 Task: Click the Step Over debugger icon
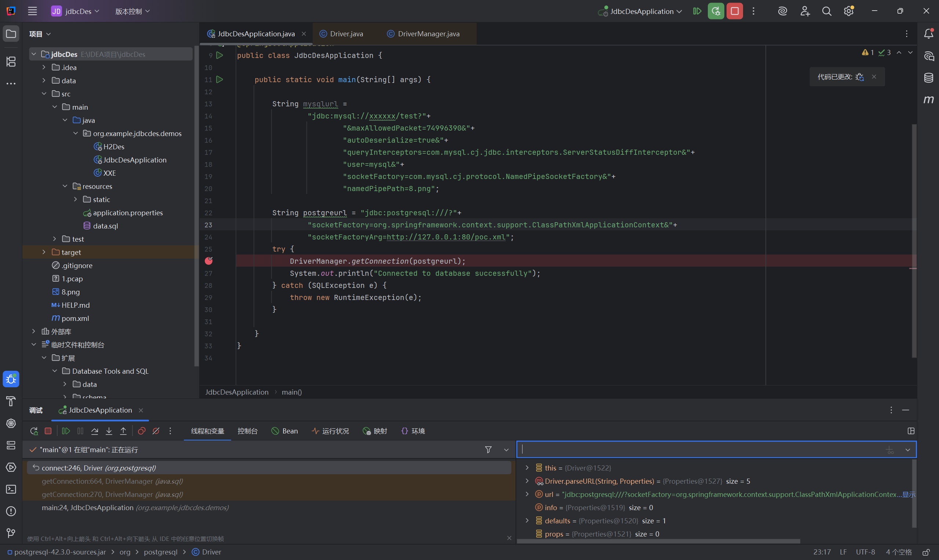(x=95, y=431)
